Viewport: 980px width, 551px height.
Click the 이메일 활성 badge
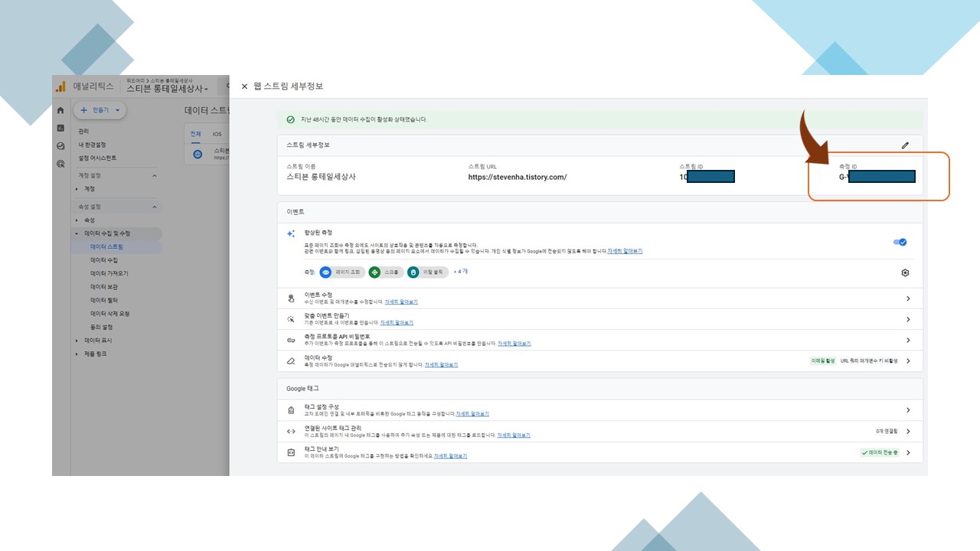823,360
